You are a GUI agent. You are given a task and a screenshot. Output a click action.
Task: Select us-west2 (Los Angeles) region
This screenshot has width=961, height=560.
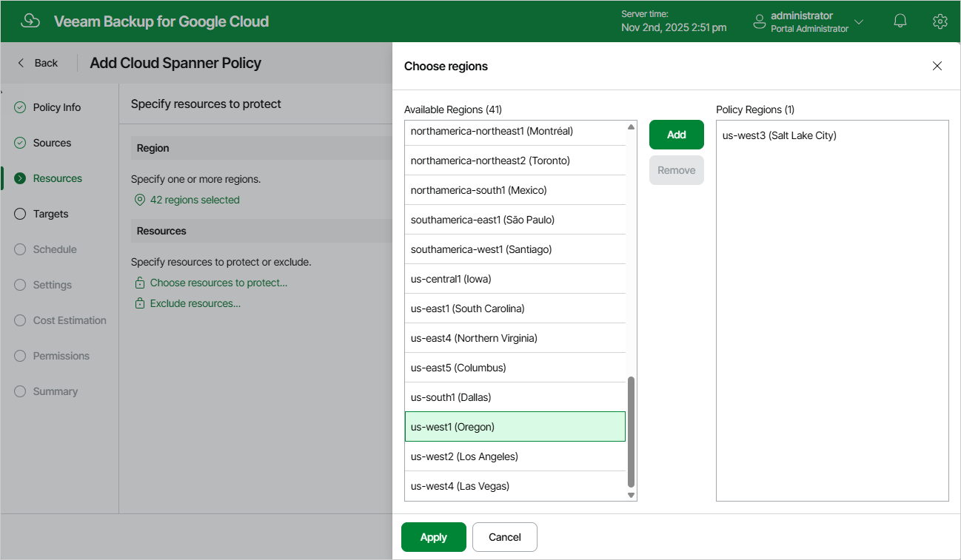tap(515, 456)
